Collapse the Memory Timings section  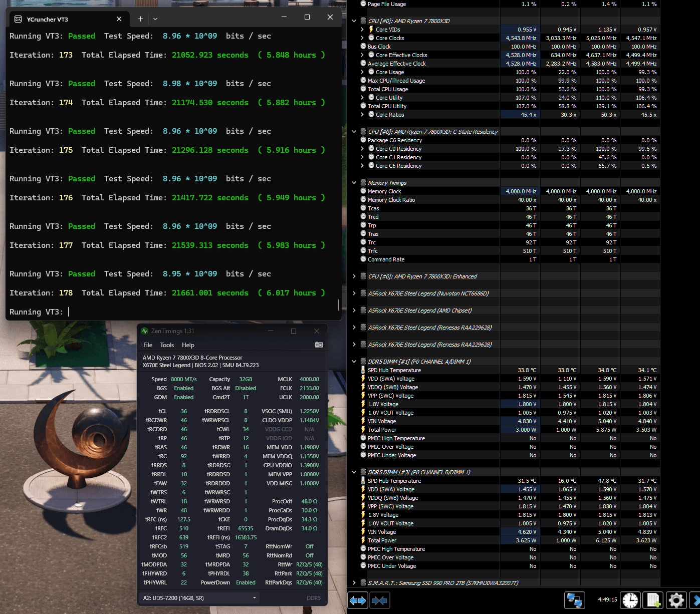(x=354, y=183)
